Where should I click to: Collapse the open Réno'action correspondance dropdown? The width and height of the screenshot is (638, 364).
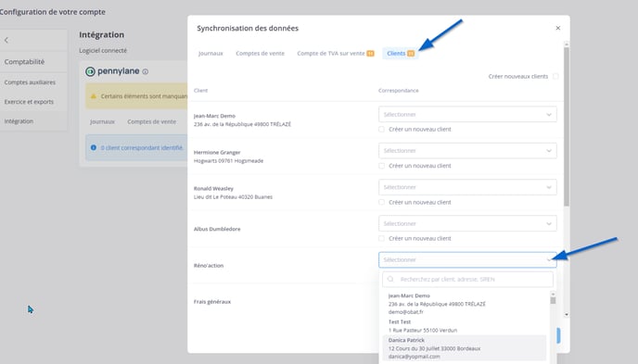point(467,260)
